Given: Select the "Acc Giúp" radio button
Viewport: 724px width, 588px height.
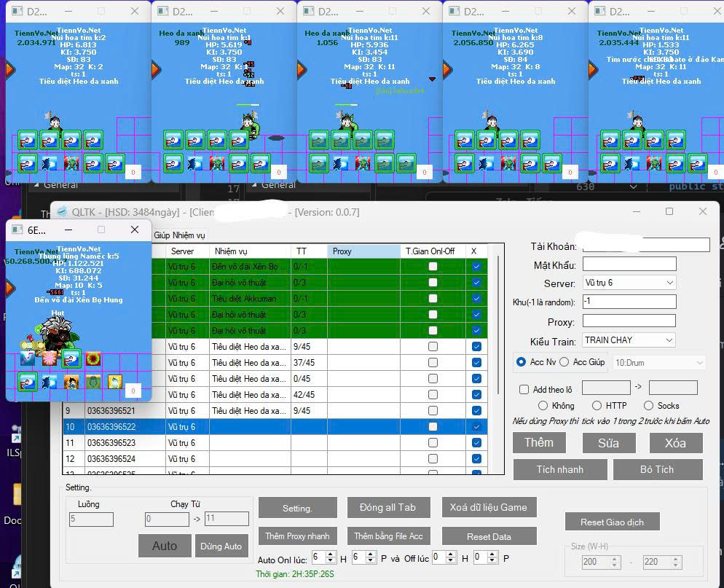Looking at the screenshot, I should tap(564, 362).
